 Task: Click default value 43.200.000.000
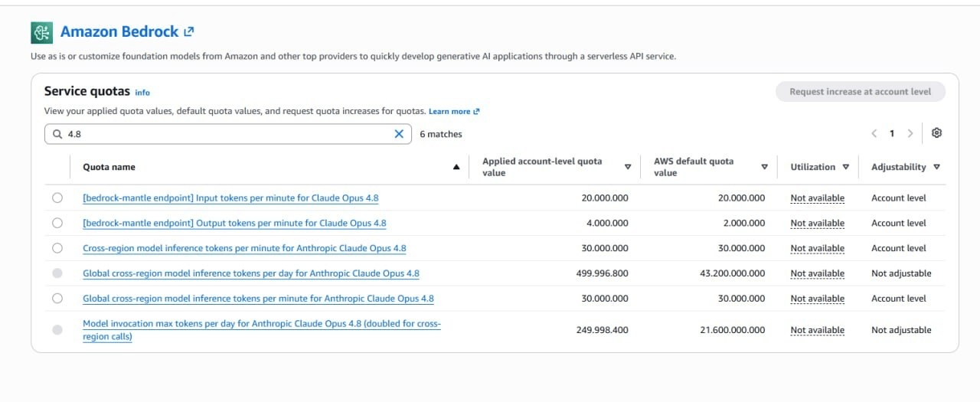(731, 273)
